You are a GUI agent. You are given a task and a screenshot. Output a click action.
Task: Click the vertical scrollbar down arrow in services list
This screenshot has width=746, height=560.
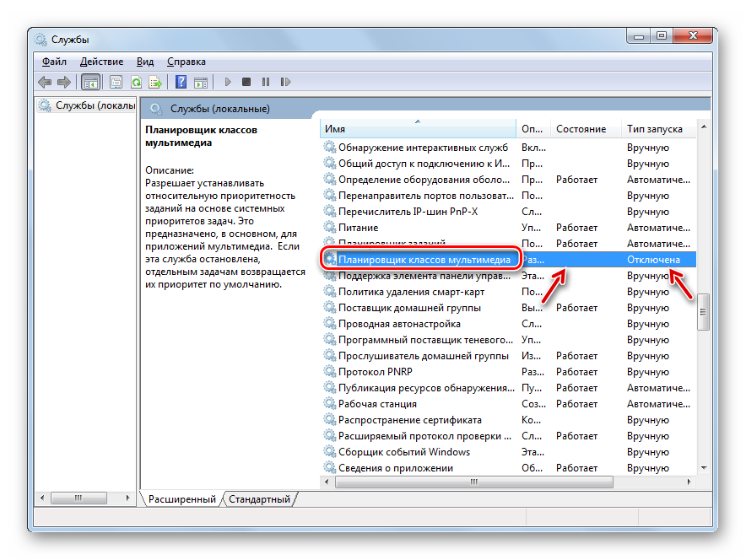704,468
